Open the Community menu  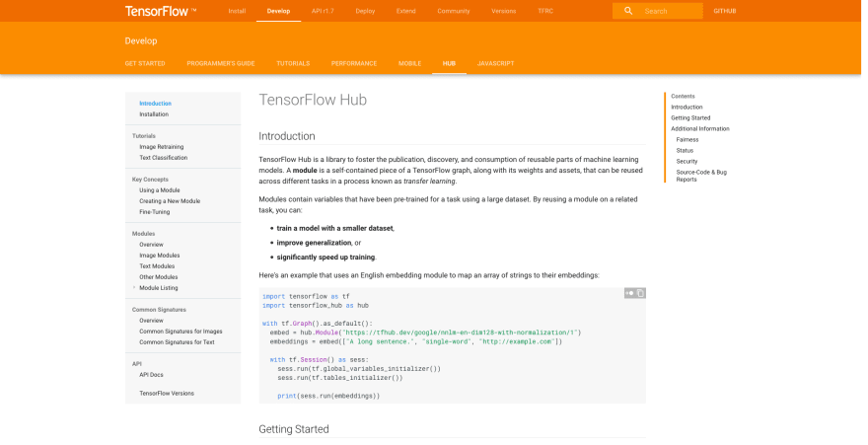[454, 11]
